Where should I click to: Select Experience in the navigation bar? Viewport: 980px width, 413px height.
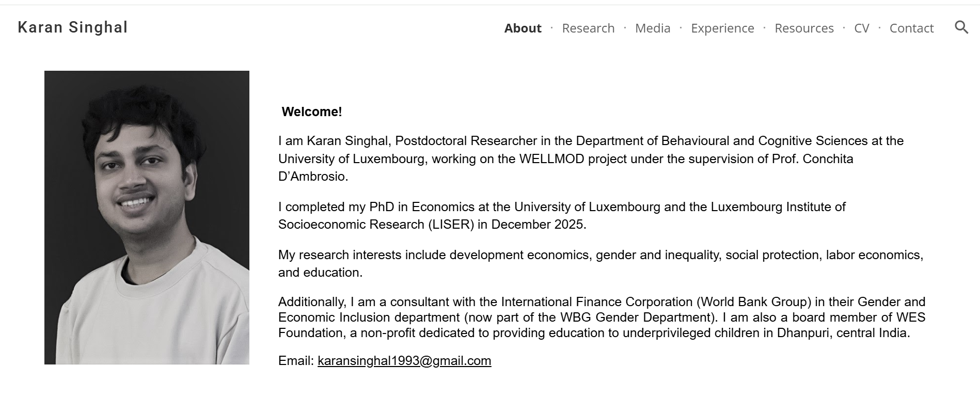(x=722, y=28)
